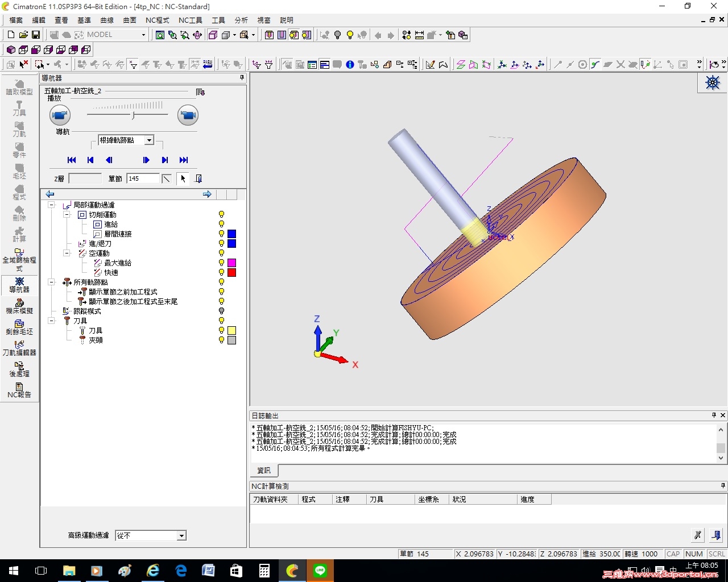
Task: Select the 刀軌 toolpath sidebar icon
Action: point(19,129)
